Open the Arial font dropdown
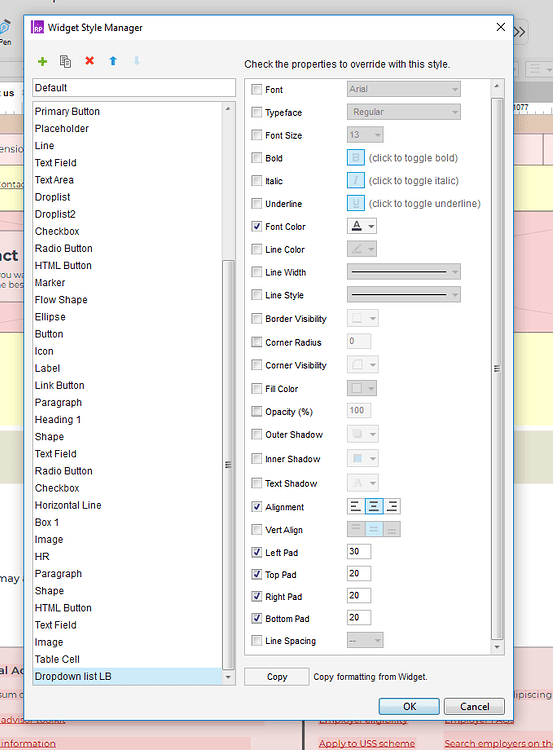The width and height of the screenshot is (553, 750). 404,89
